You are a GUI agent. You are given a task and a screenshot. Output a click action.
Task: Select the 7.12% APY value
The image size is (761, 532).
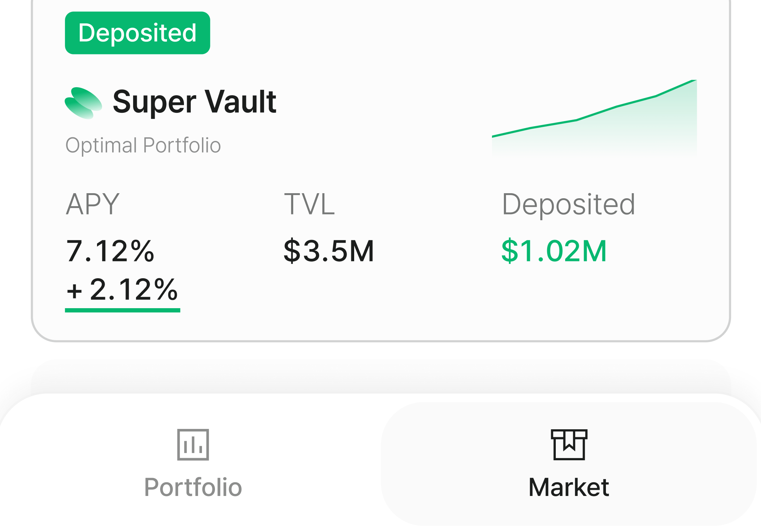point(110,251)
